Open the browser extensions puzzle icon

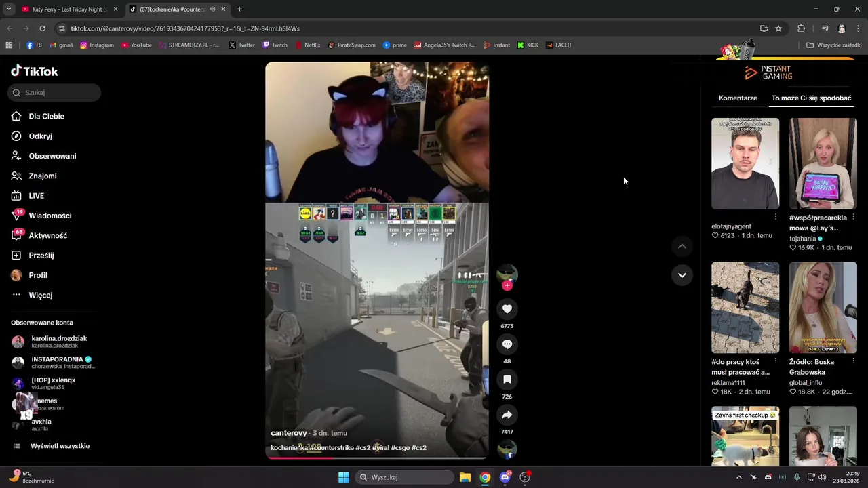(802, 28)
